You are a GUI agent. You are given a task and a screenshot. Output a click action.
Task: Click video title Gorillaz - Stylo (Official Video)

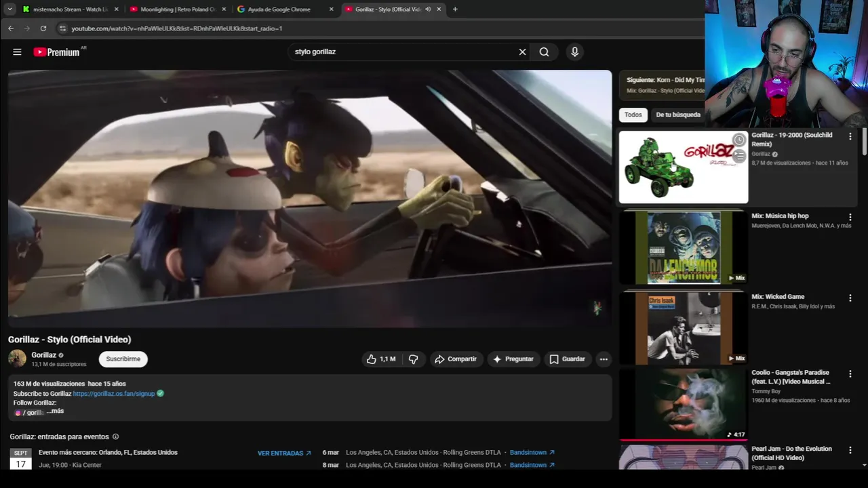[69, 340]
